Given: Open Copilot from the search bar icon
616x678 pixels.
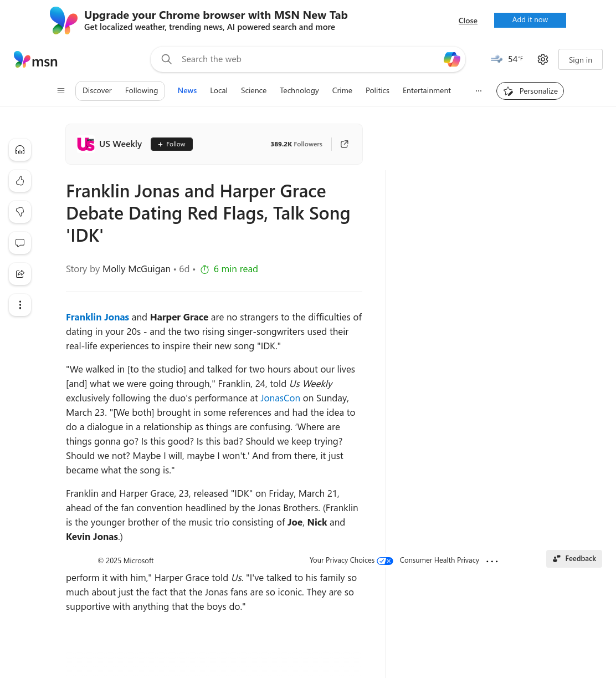Looking at the screenshot, I should point(452,59).
